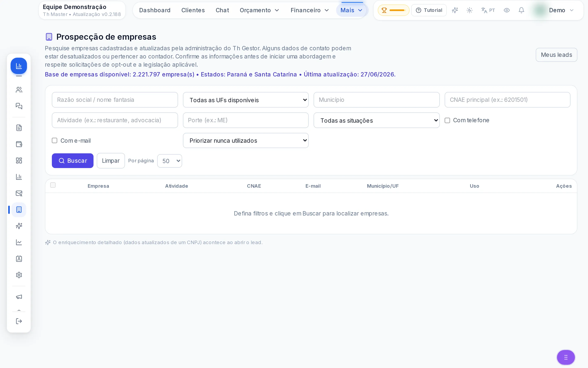Click the logout icon in sidebar
Image resolution: width=588 pixels, height=368 pixels.
click(x=19, y=321)
